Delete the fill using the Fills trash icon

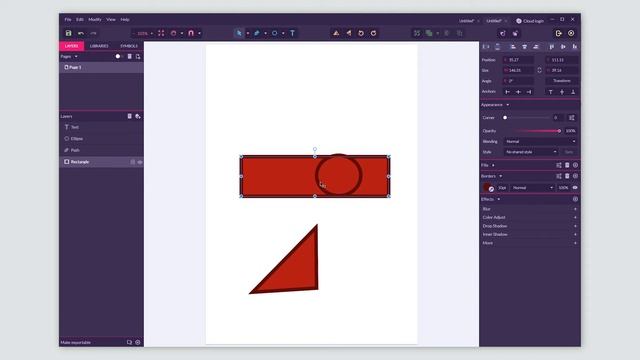pos(567,165)
